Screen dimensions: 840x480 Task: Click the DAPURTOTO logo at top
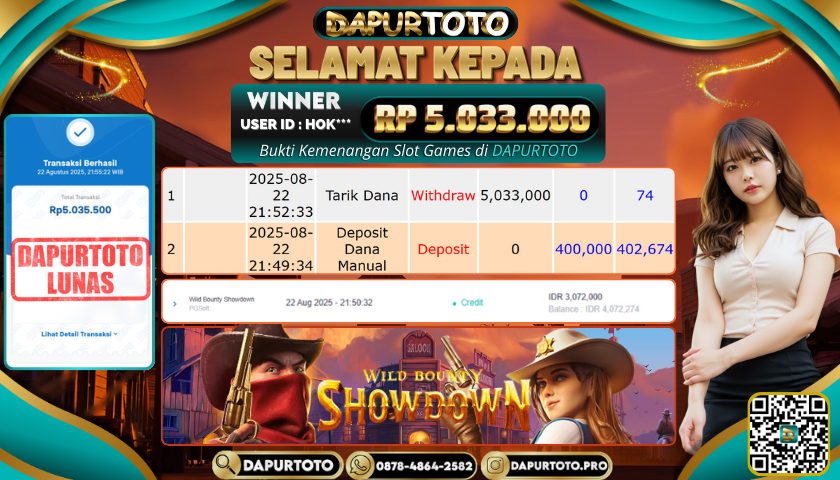415,23
